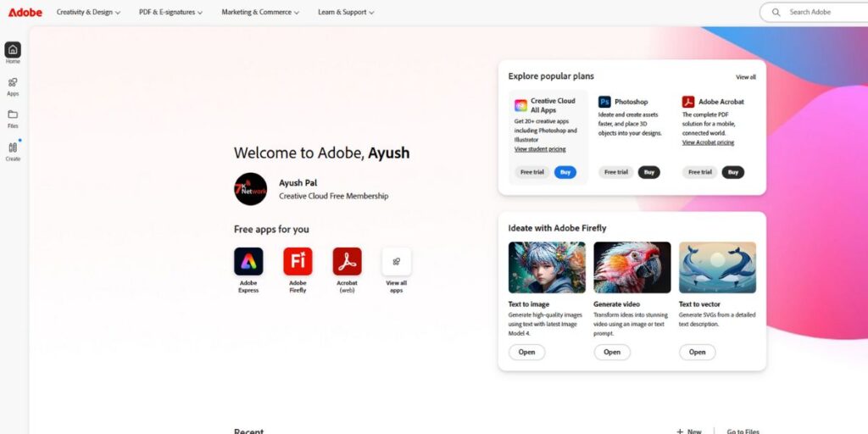
Task: Click the Adobe Acrobat plan icon
Action: (688, 102)
